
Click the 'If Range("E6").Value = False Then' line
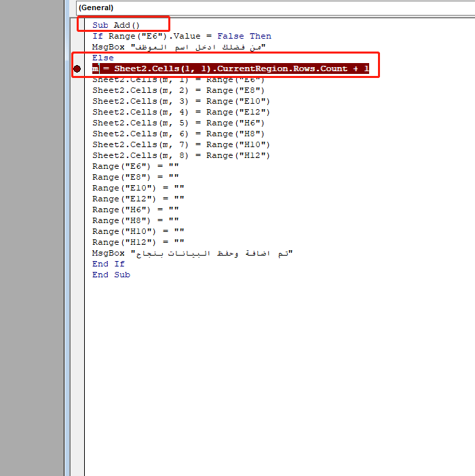click(x=182, y=36)
